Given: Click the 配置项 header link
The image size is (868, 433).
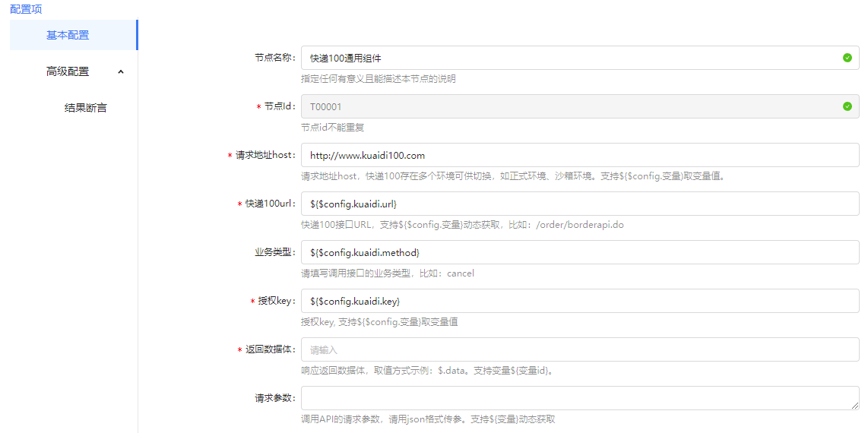Looking at the screenshot, I should (26, 9).
